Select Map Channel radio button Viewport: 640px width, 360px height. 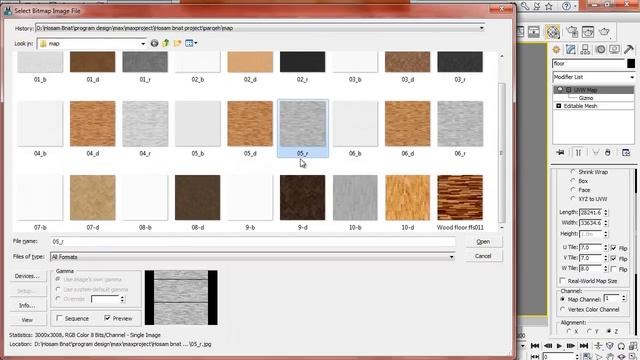[563, 299]
